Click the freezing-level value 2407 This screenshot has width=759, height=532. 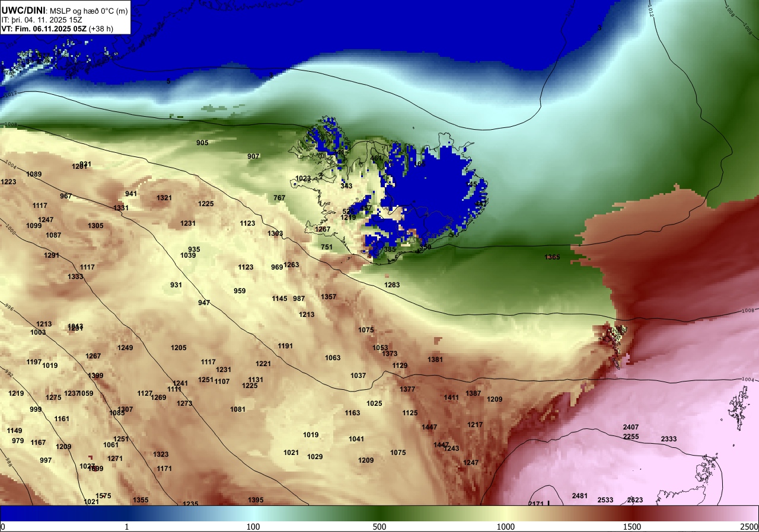(631, 427)
